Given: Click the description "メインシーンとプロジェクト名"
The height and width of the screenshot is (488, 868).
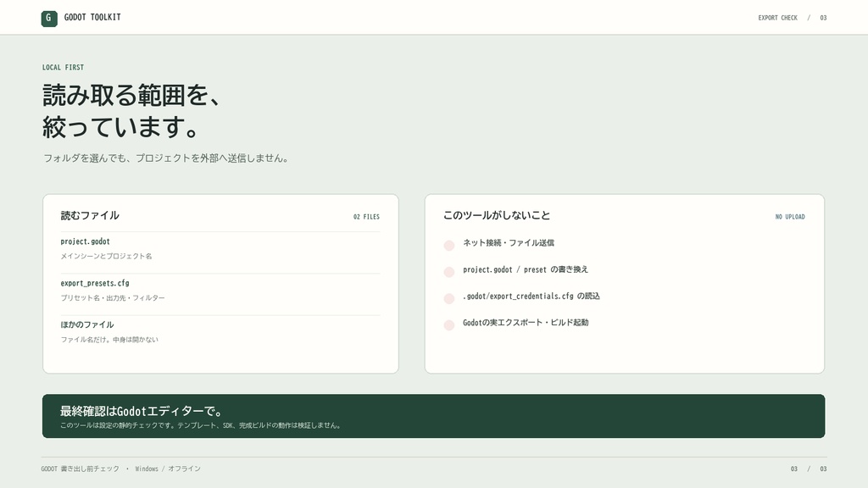Looking at the screenshot, I should (x=106, y=256).
